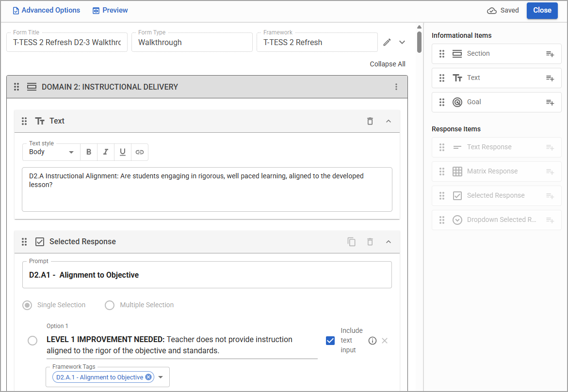Click the scrollbar up arrow
The width and height of the screenshot is (568, 392).
(x=419, y=27)
